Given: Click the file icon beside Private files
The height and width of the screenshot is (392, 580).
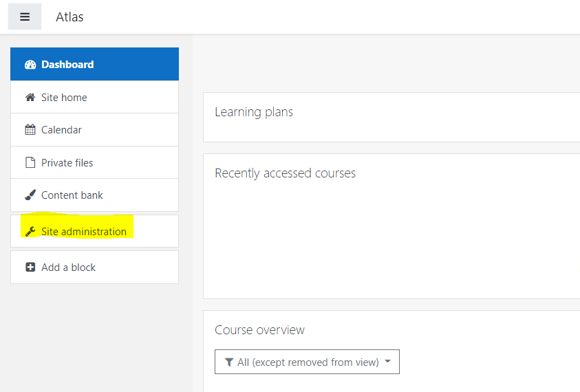Looking at the screenshot, I should pyautogui.click(x=30, y=163).
